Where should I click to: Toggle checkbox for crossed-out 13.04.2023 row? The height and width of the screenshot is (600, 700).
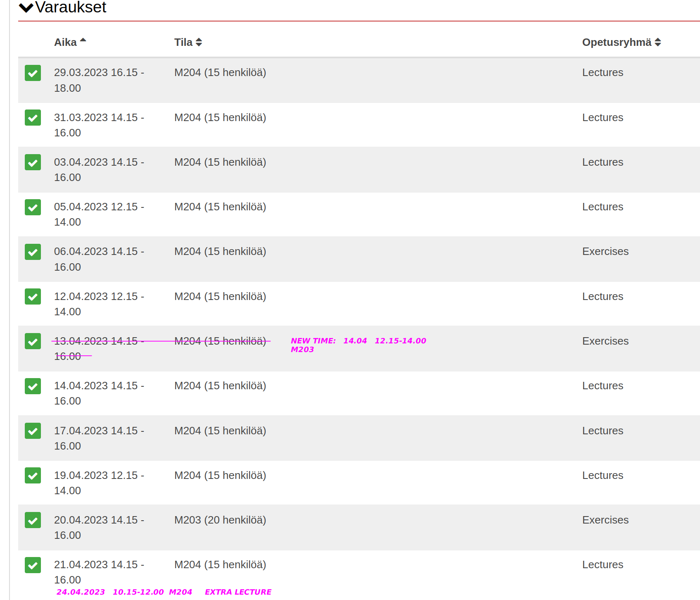[x=33, y=341]
